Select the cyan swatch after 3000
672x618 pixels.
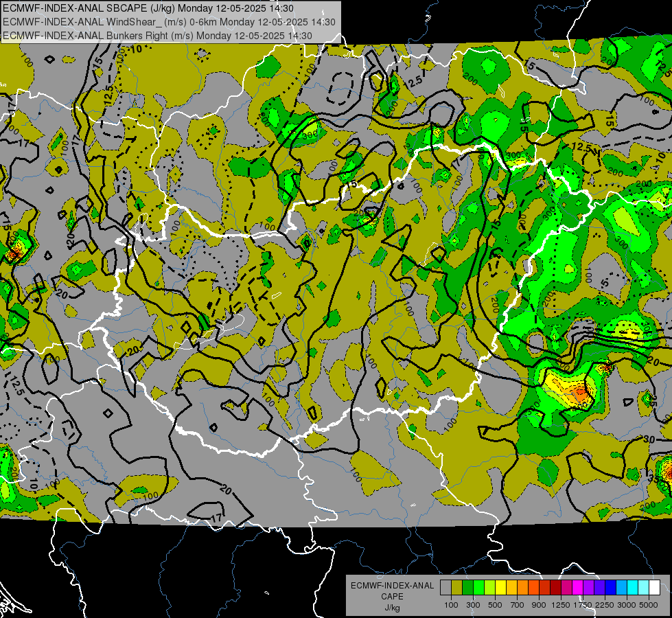click(x=633, y=587)
